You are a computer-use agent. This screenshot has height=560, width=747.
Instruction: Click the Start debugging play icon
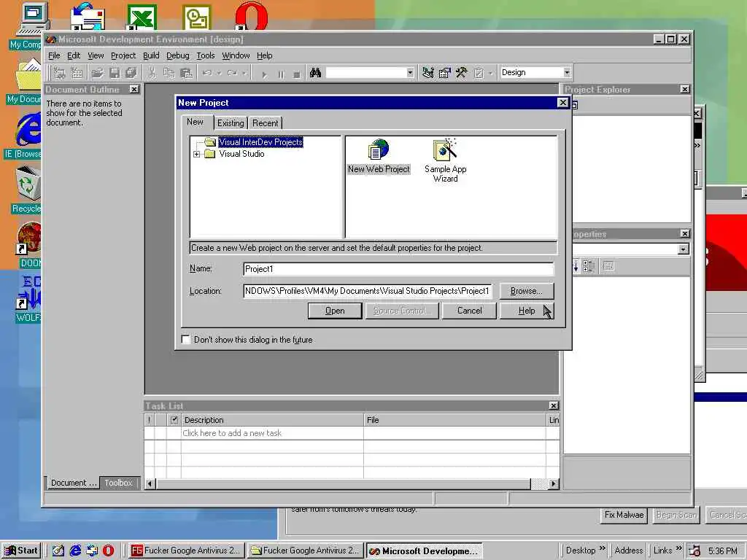click(264, 74)
